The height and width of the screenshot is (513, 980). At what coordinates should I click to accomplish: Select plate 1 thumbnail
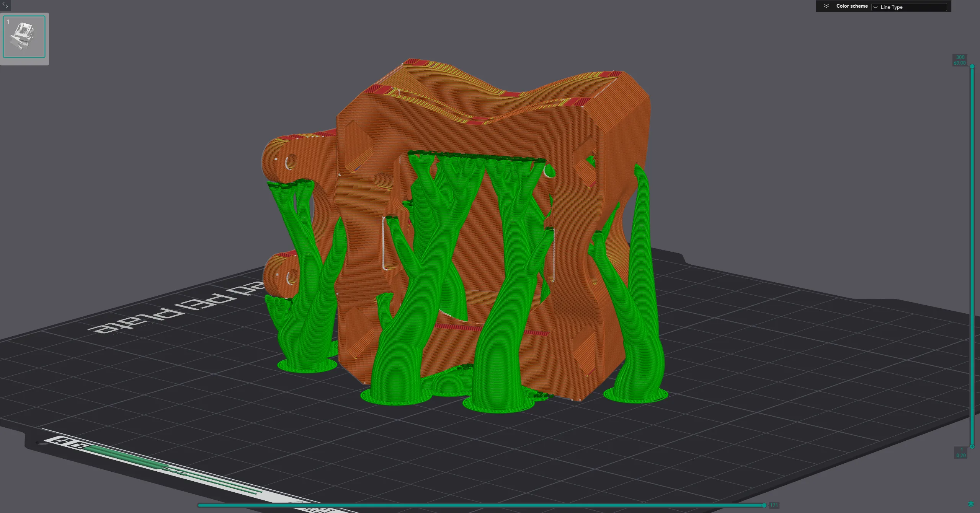pos(24,37)
